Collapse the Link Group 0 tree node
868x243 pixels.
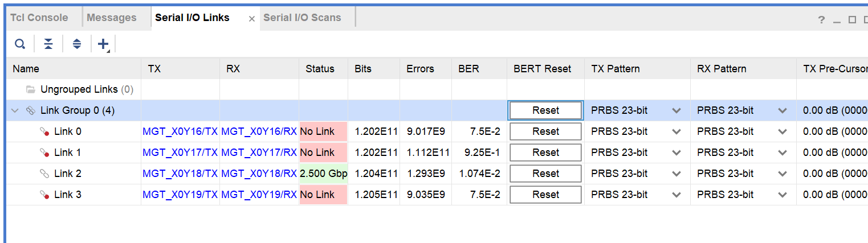point(15,110)
